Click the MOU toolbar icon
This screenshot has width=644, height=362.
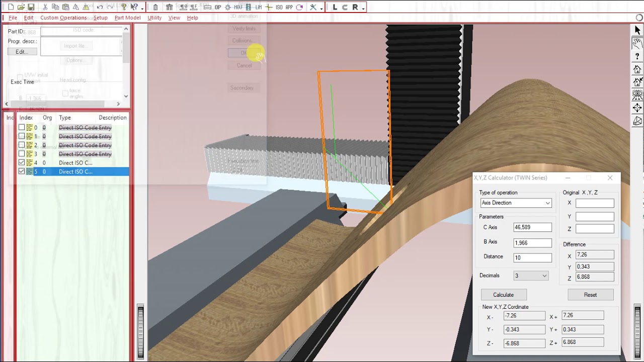pos(237,7)
